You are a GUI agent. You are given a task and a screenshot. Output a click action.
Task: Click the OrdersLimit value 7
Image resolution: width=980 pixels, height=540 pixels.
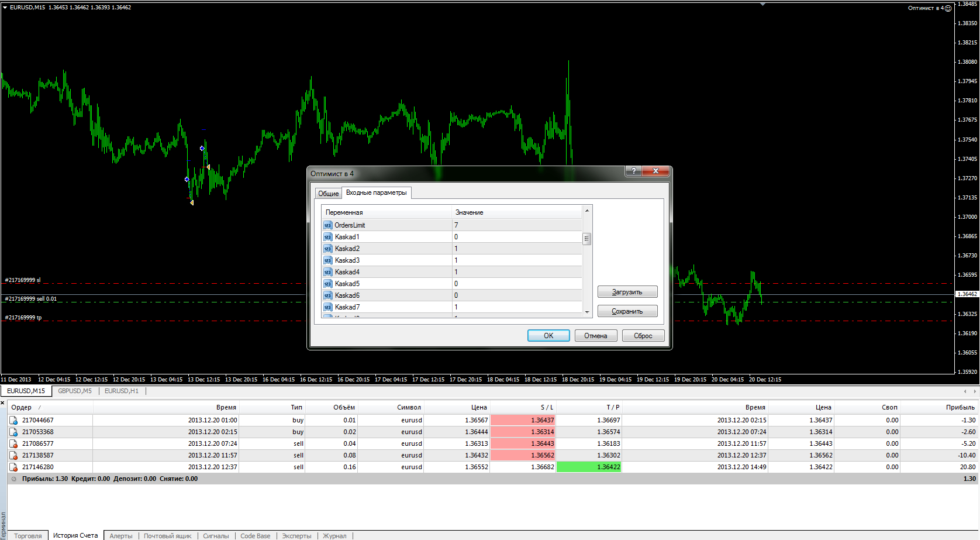(x=517, y=225)
